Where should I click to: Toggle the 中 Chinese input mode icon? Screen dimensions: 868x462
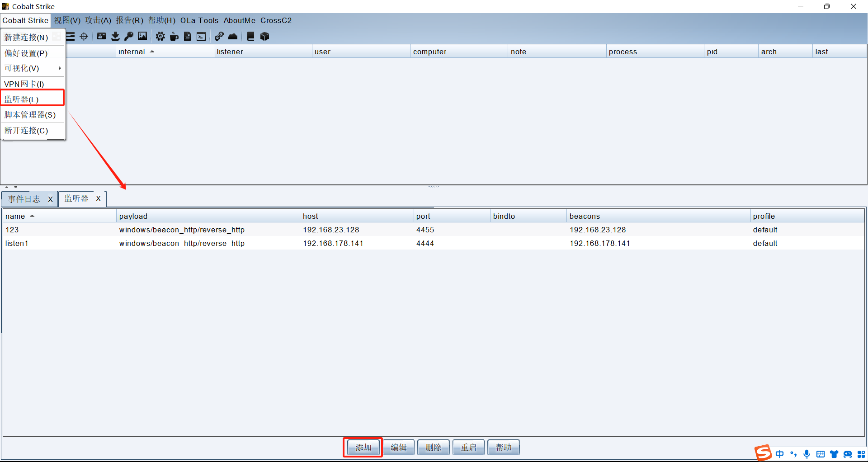coord(780,454)
